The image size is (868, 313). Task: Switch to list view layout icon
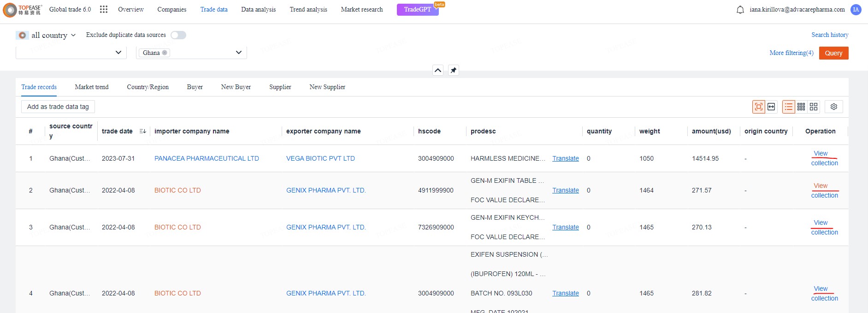click(x=789, y=107)
